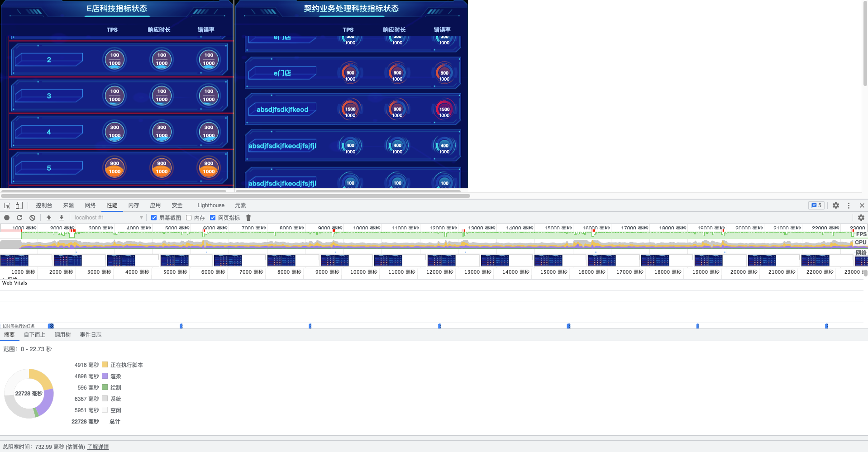868x452 pixels.
Task: Toggle the 网页指标 checkbox
Action: [x=213, y=218]
